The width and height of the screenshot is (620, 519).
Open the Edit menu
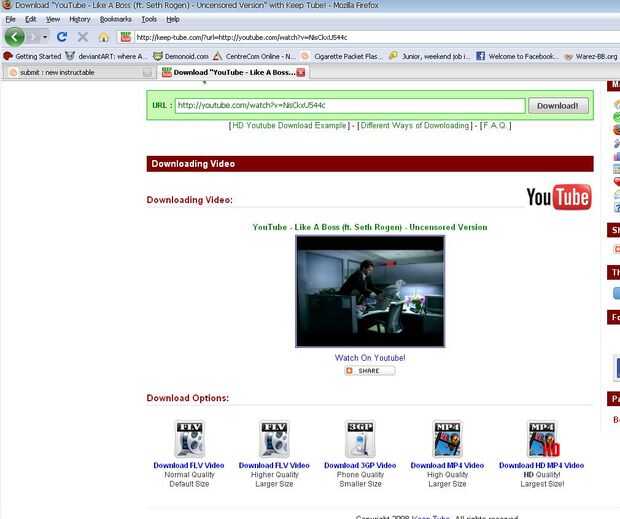[30, 19]
